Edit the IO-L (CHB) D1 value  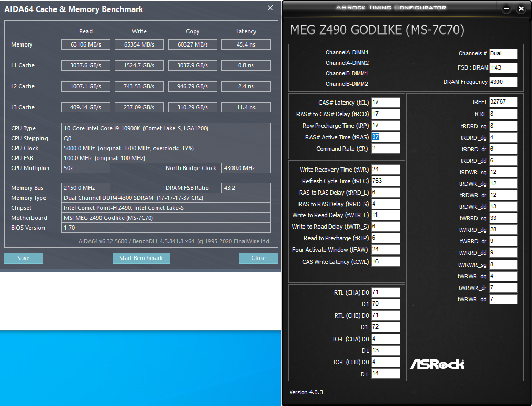tap(385, 373)
